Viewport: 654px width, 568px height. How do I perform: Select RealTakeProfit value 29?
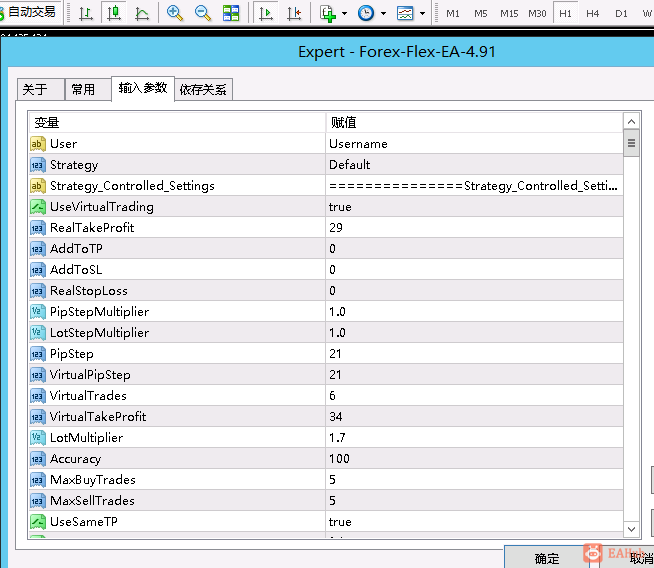pos(474,228)
